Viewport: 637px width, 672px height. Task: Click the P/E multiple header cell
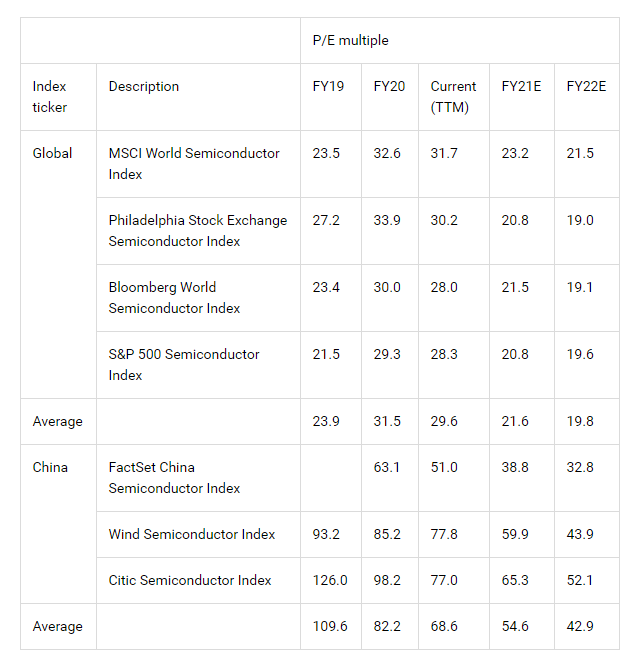pos(460,40)
